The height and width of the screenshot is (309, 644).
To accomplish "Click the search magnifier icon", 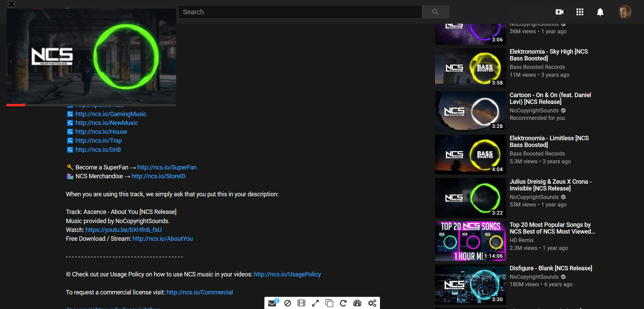I will click(x=435, y=12).
